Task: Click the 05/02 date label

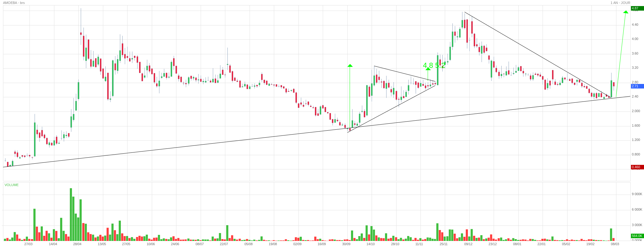Action: pyautogui.click(x=566, y=244)
